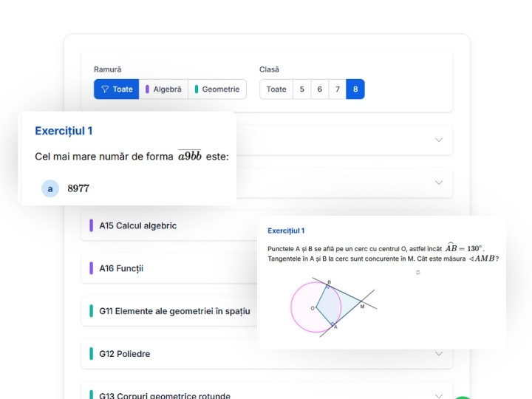Select answer option a with 8977
The image size is (532, 399).
pyautogui.click(x=50, y=188)
